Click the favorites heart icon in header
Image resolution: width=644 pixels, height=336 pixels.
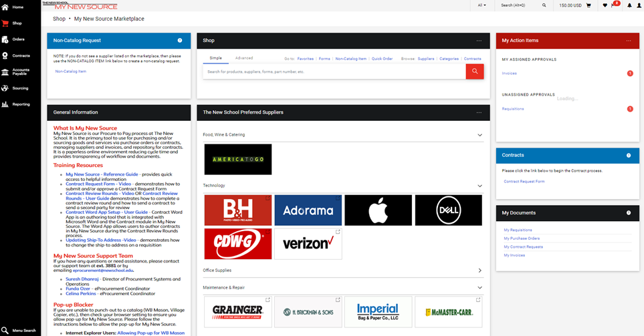(x=605, y=5)
